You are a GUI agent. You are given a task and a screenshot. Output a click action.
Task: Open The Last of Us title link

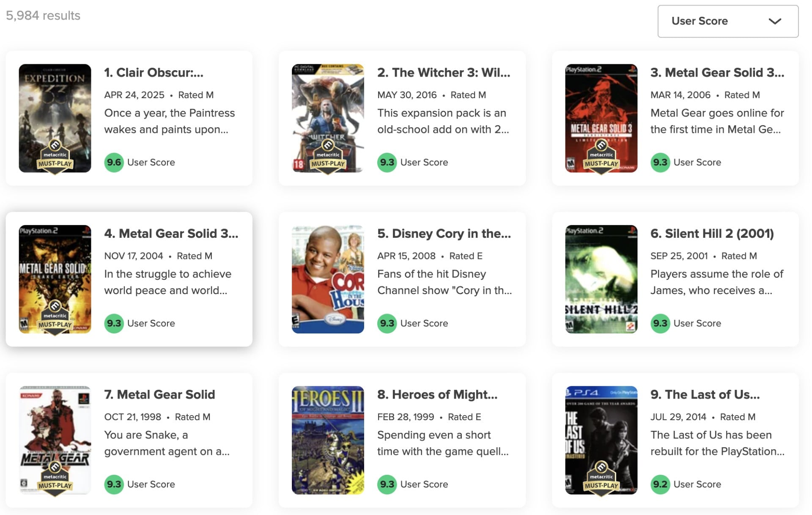point(705,394)
